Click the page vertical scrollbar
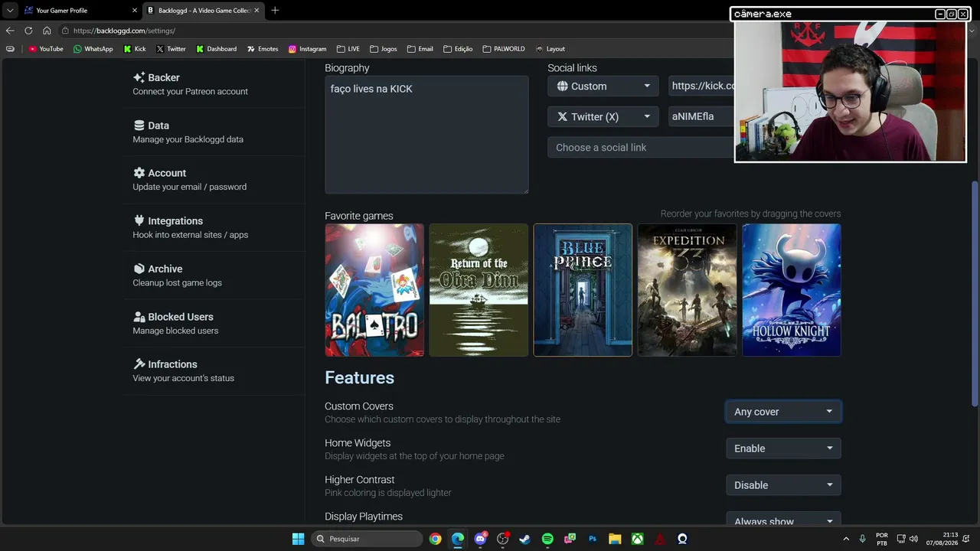This screenshot has height=551, width=980. pos(975,293)
